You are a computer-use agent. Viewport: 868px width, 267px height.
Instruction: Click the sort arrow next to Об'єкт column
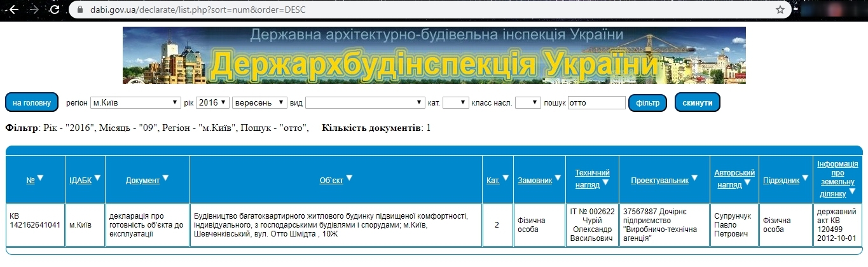(x=349, y=178)
